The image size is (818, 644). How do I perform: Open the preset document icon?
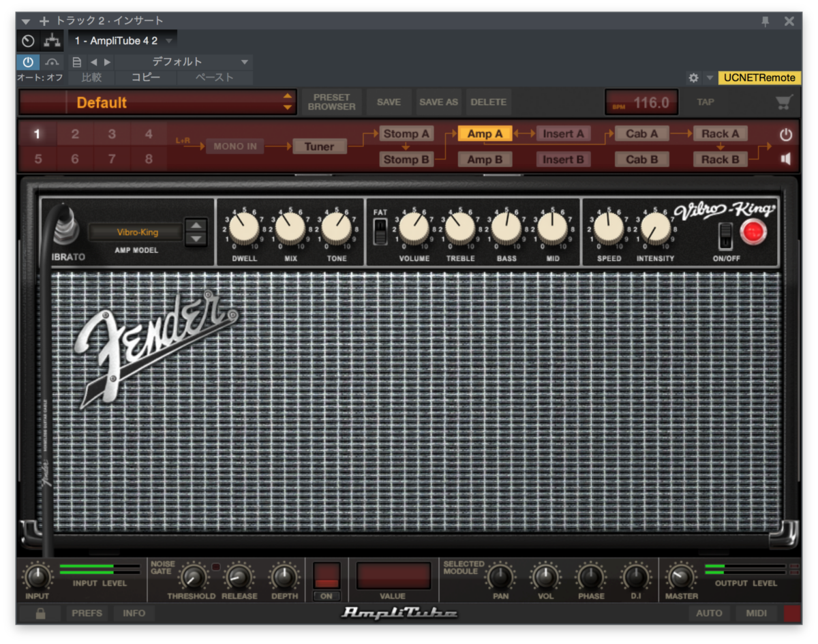click(x=77, y=62)
